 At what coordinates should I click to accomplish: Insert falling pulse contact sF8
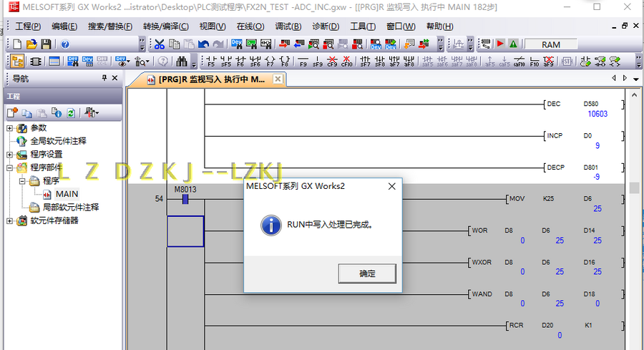(380, 62)
